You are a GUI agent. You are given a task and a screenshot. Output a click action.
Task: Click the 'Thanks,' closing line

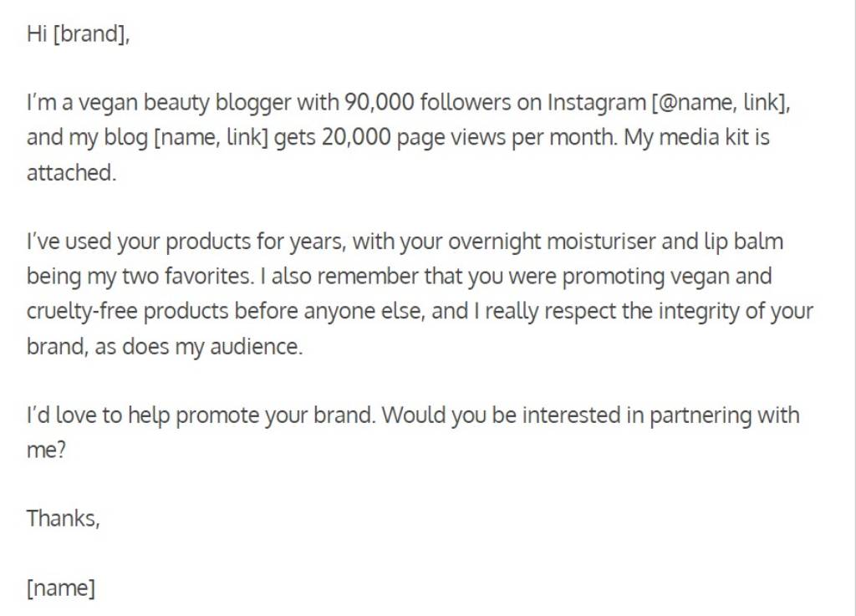click(x=64, y=518)
